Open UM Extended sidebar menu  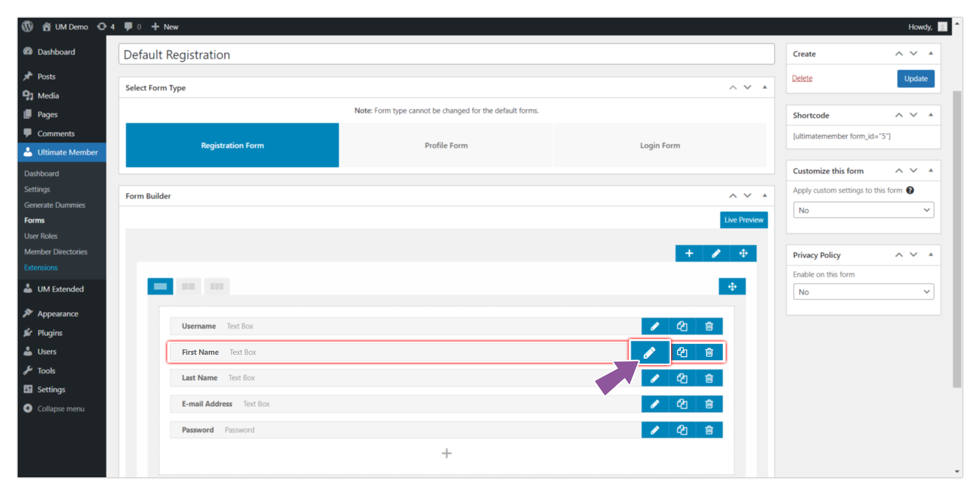pyautogui.click(x=61, y=289)
